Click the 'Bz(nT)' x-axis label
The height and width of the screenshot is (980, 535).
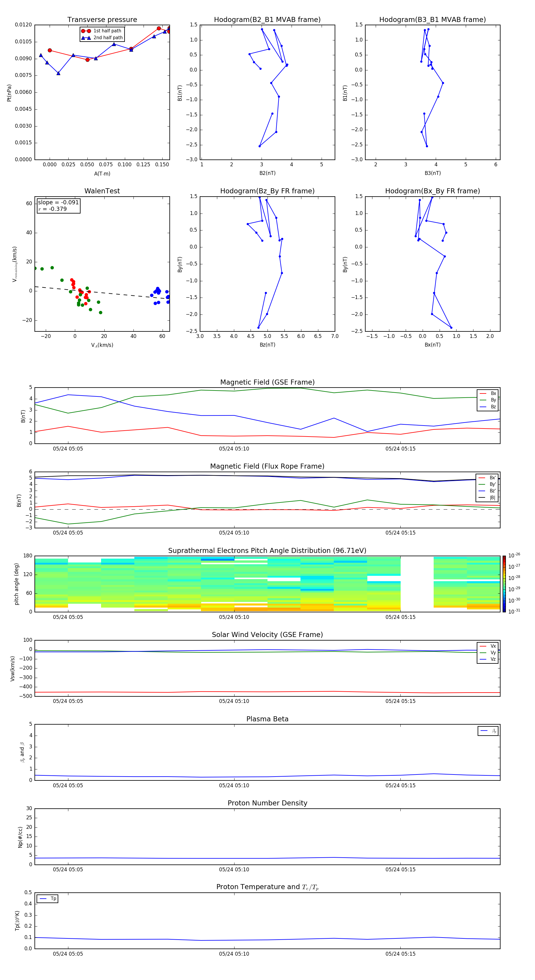pos(267,345)
